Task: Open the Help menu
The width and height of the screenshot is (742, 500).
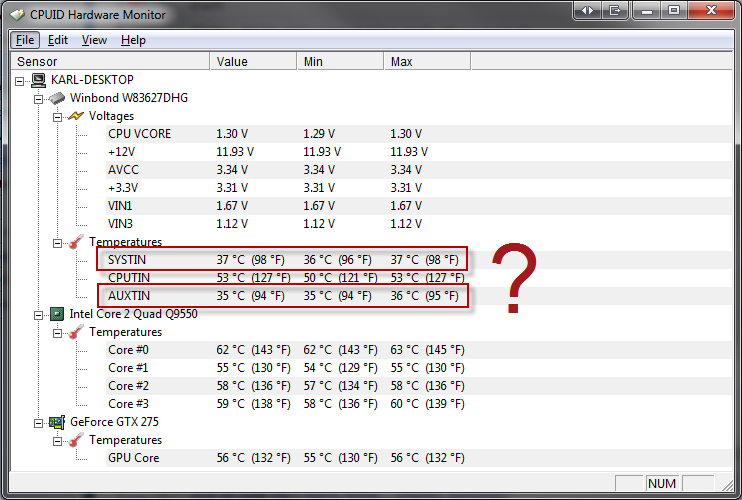Action: 133,40
